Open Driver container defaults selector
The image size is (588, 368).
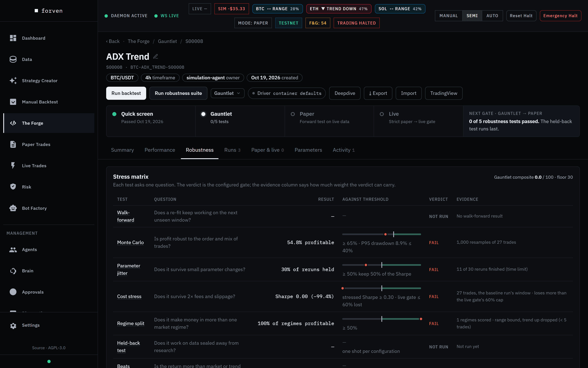pos(287,93)
